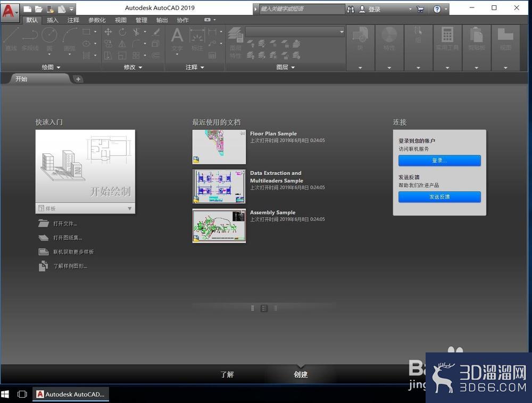The width and height of the screenshot is (532, 403).
Task: Click the blue 登录... button
Action: point(439,161)
